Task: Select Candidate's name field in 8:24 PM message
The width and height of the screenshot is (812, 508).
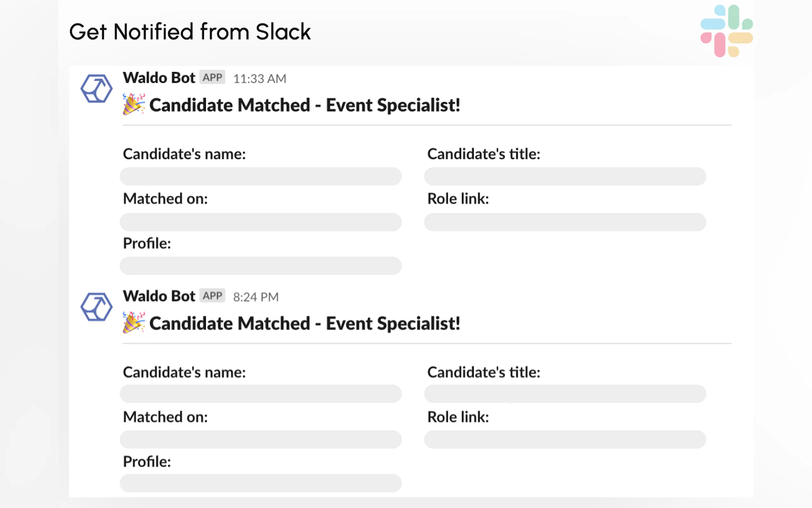Action: point(261,394)
